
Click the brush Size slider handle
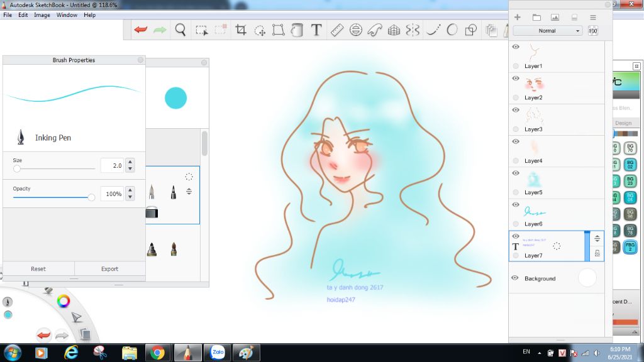(17, 168)
